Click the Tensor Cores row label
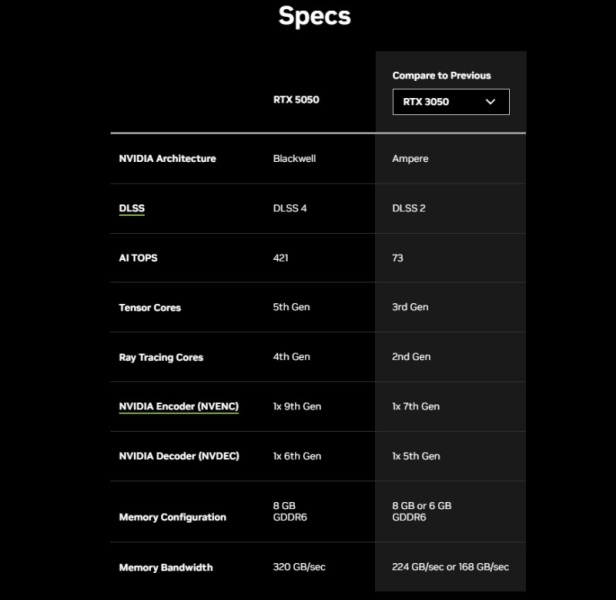 pos(150,307)
